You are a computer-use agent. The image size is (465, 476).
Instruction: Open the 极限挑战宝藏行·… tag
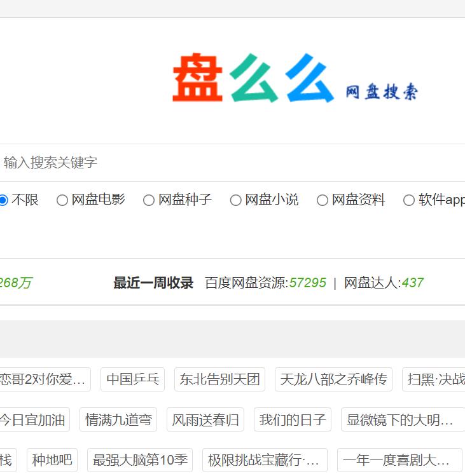coord(265,460)
